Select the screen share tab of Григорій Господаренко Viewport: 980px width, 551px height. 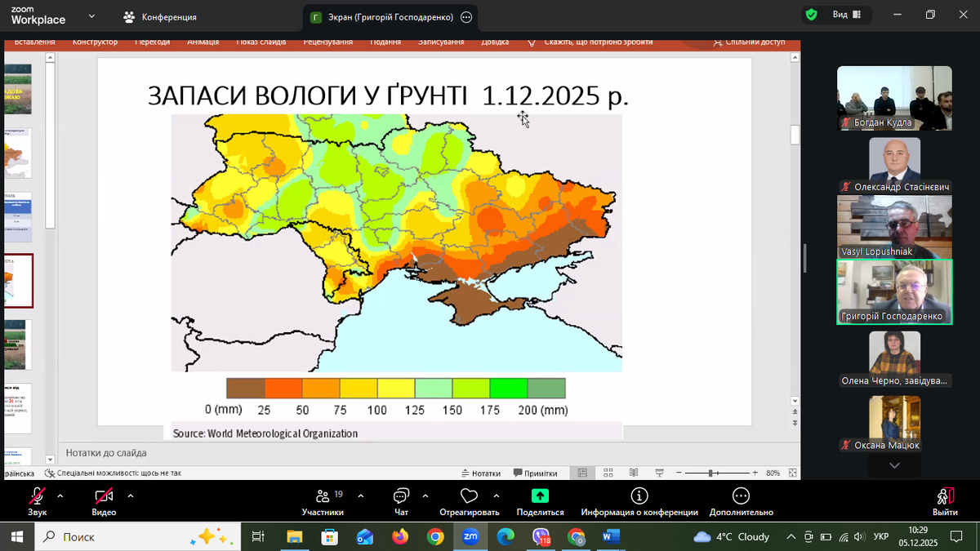pos(382,16)
